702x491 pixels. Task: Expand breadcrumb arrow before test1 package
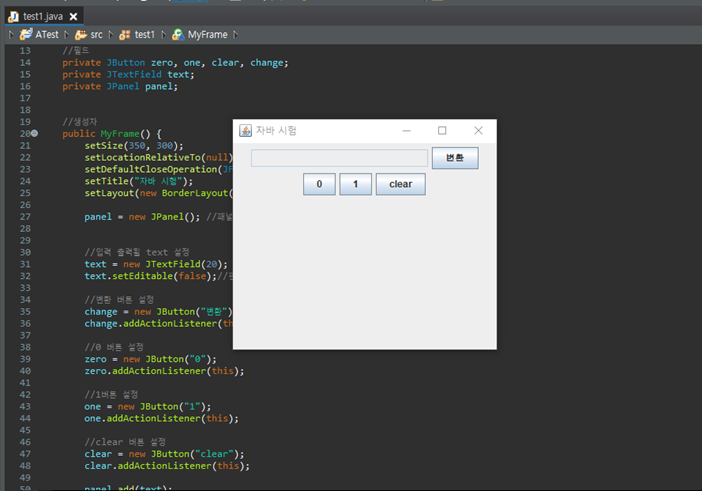[x=111, y=34]
